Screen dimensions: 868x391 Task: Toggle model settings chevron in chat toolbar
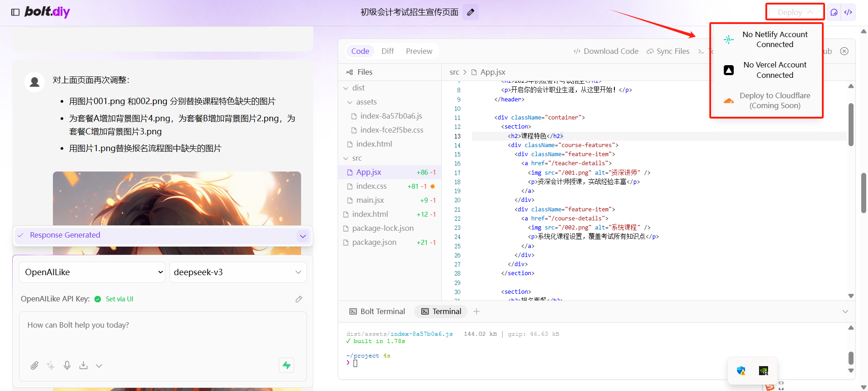point(99,366)
